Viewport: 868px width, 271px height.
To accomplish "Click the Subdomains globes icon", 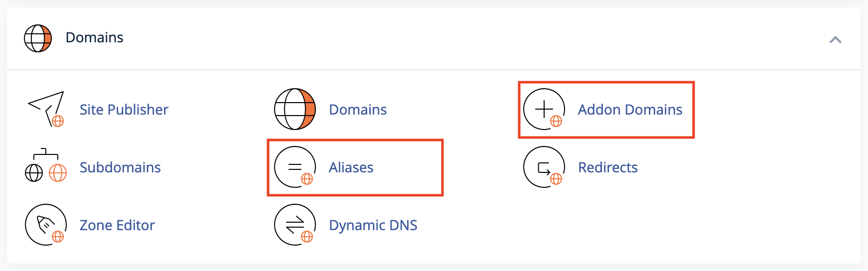I will click(x=46, y=166).
